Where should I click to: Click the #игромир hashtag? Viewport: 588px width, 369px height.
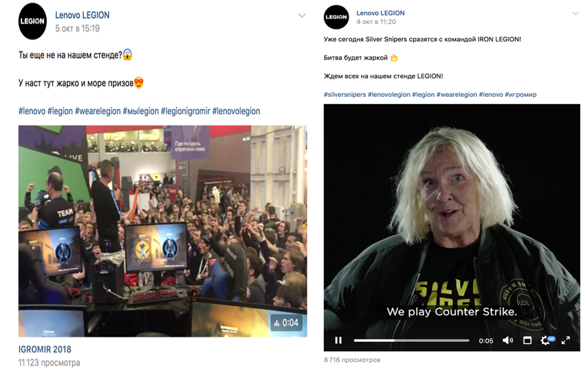coord(521,95)
